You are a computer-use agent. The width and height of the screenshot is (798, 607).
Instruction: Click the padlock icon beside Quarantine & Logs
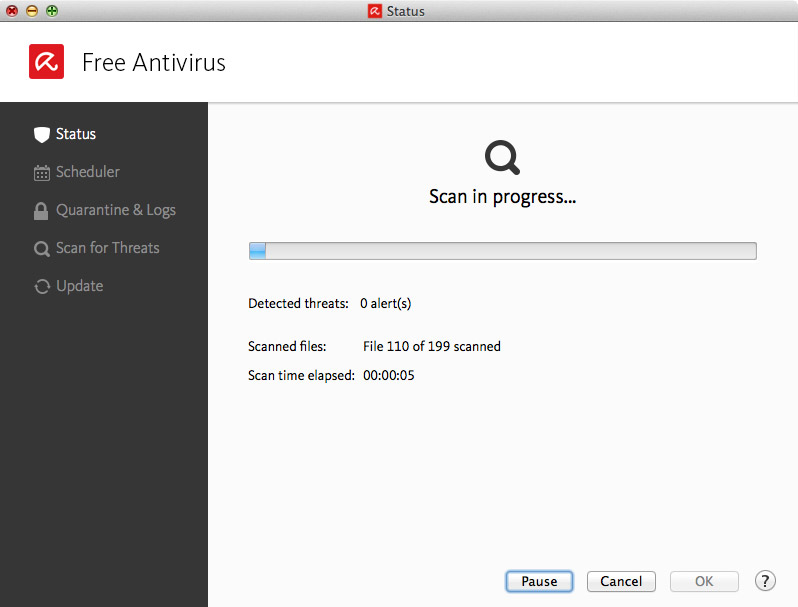(41, 211)
